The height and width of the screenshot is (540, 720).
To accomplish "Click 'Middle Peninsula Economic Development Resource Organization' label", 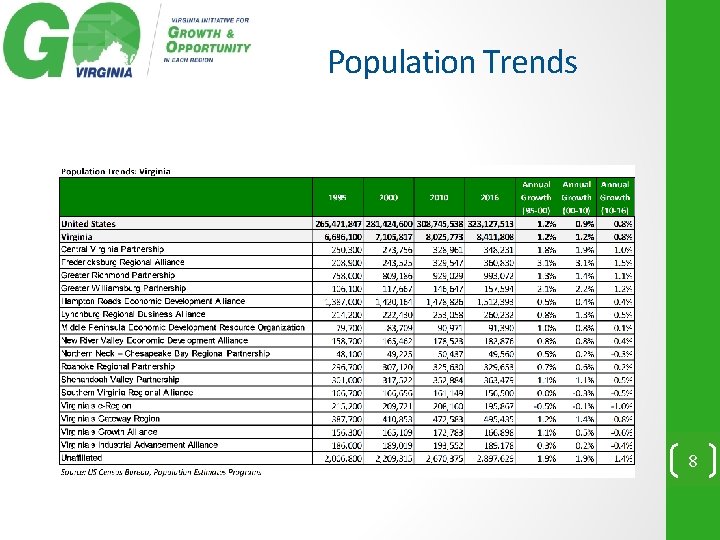I will pos(183,327).
